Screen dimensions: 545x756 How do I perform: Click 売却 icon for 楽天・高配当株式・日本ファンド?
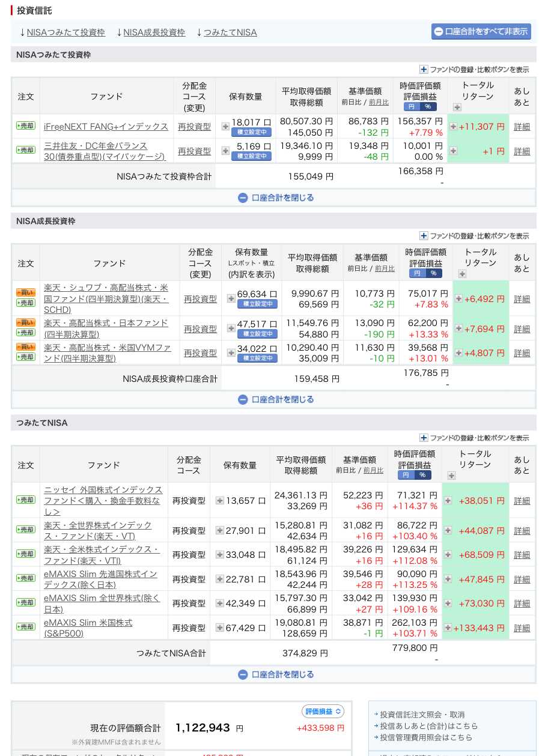pyautogui.click(x=26, y=333)
